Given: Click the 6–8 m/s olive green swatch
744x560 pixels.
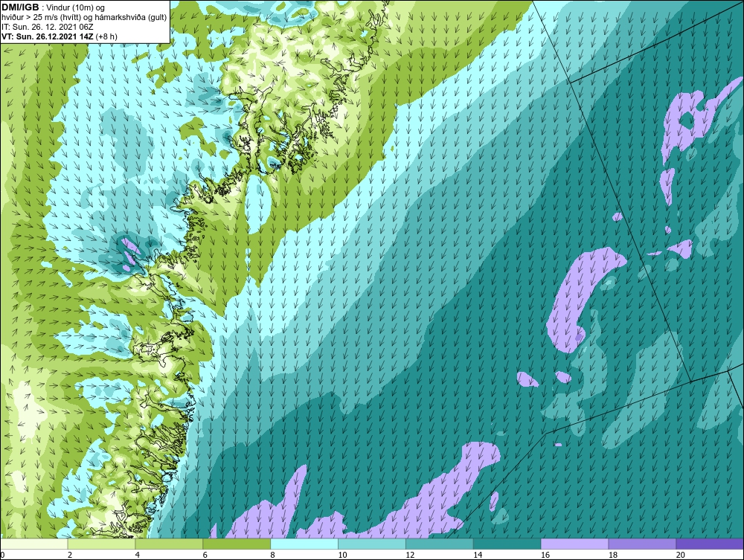Looking at the screenshot, I should pos(237,544).
